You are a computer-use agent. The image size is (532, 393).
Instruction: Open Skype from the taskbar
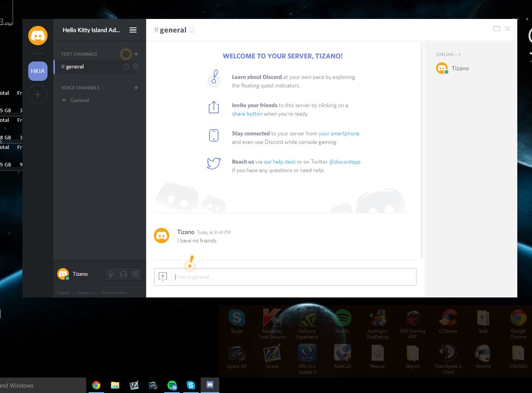(x=191, y=385)
